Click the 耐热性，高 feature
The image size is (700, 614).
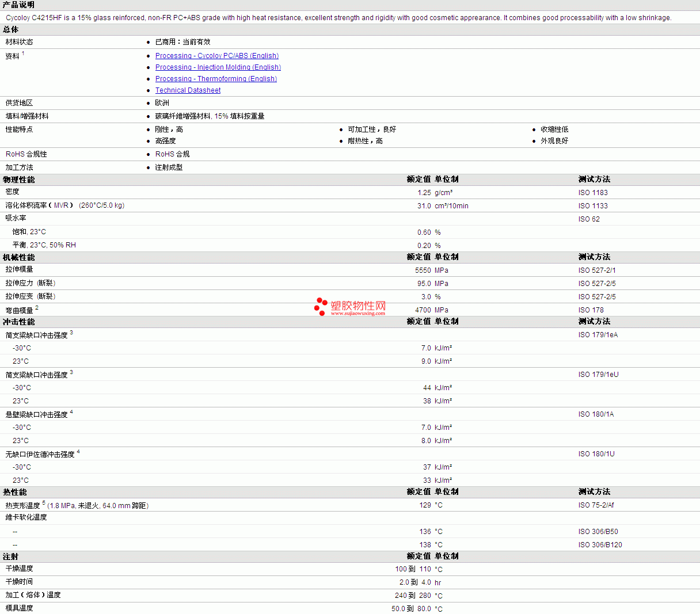[x=365, y=141]
